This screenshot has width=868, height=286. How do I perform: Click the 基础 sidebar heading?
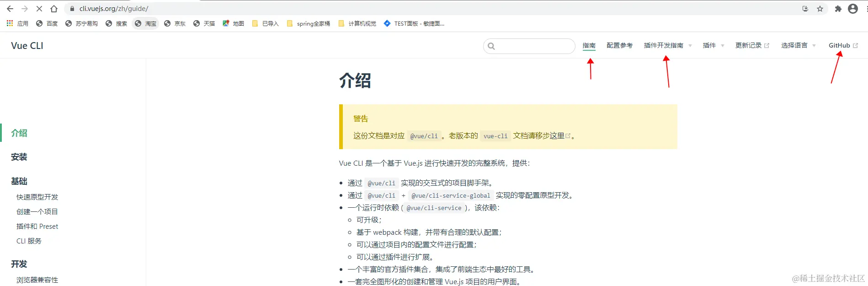pyautogui.click(x=19, y=181)
